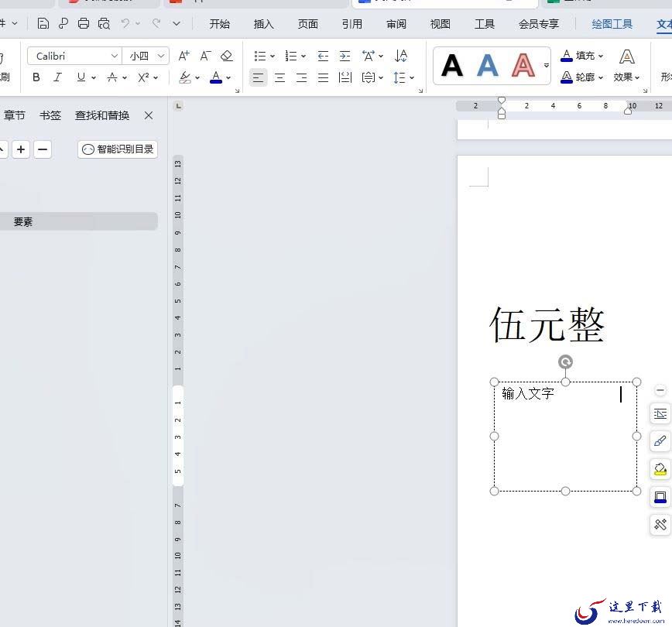Click inside the 输入文字 text box
Screen dimensions: 672x627
tap(565, 437)
